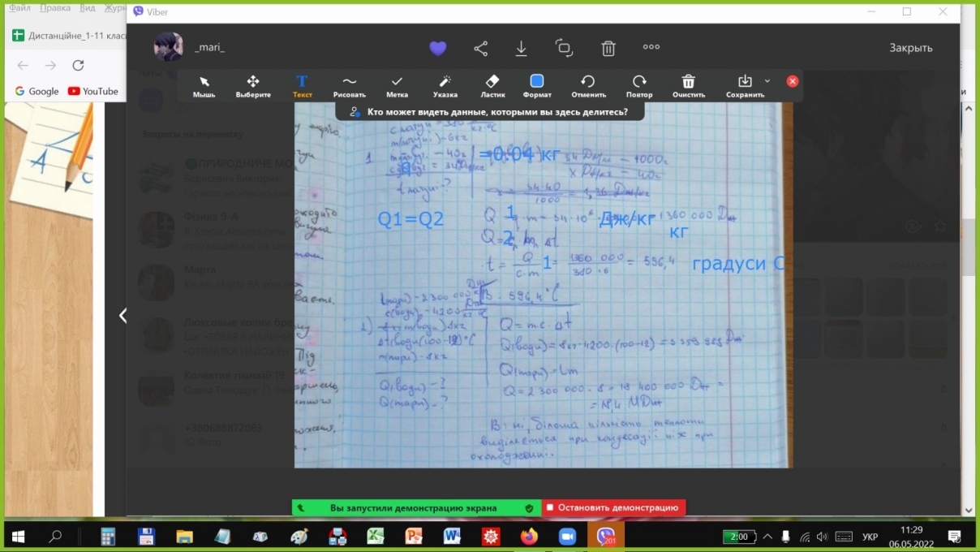980x552 pixels.
Task: Undo annotation with Отменить
Action: [588, 86]
